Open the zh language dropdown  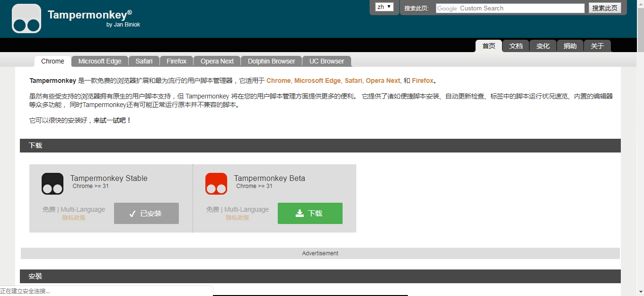click(x=384, y=7)
